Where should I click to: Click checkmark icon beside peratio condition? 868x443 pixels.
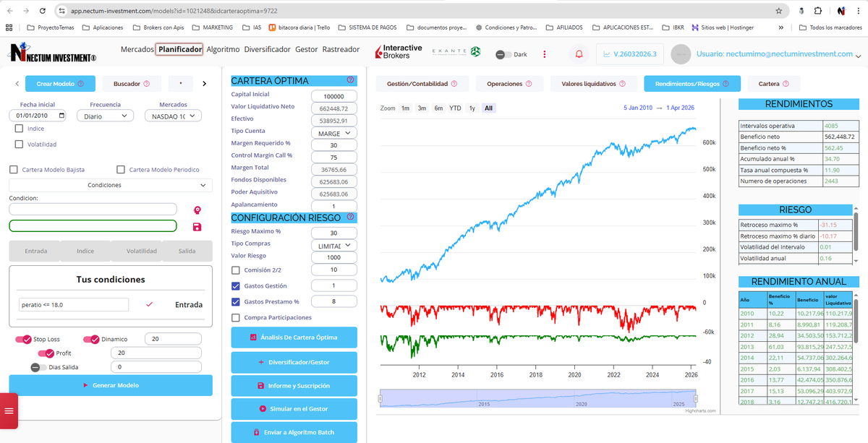pyautogui.click(x=150, y=305)
